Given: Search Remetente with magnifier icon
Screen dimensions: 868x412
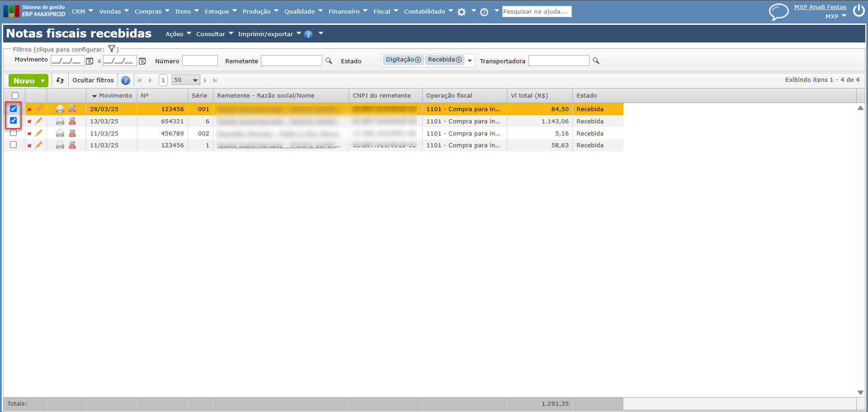Looking at the screenshot, I should (329, 61).
